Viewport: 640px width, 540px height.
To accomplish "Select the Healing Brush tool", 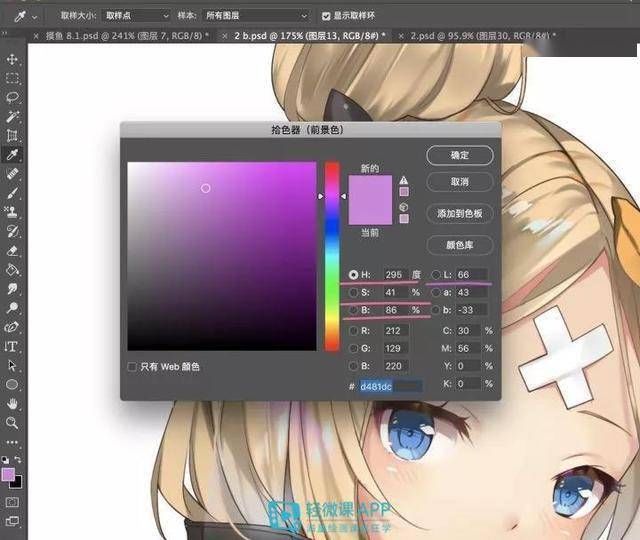I will 12,173.
